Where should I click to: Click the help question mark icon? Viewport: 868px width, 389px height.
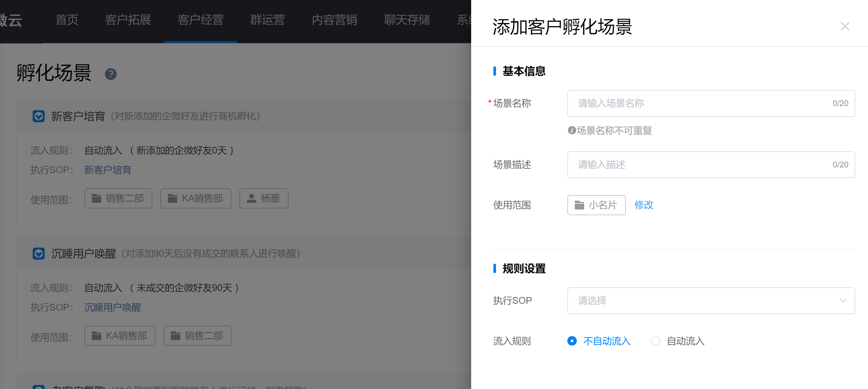tap(111, 74)
